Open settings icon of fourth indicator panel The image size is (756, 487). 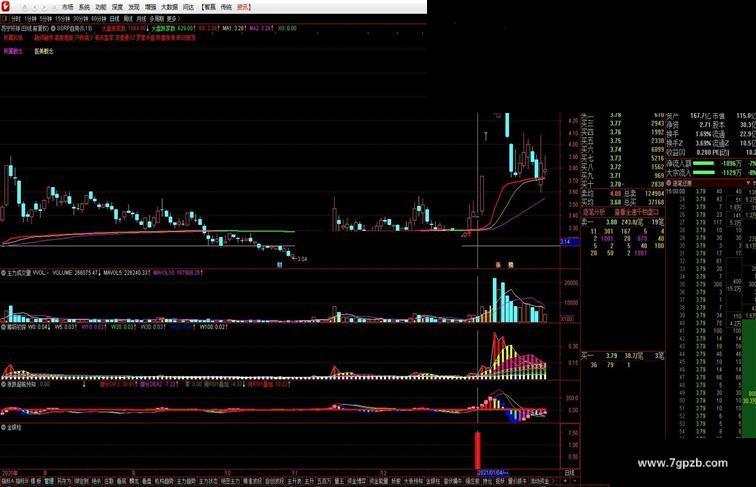pyautogui.click(x=3, y=384)
